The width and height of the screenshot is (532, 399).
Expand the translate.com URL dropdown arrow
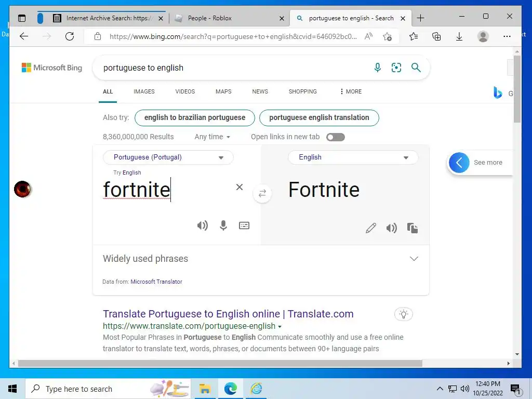pyautogui.click(x=280, y=327)
